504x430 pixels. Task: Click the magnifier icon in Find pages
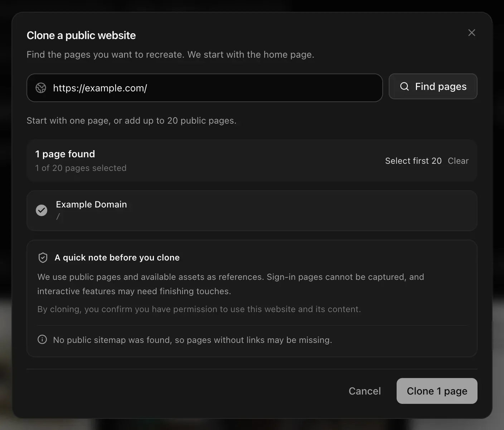pos(404,86)
